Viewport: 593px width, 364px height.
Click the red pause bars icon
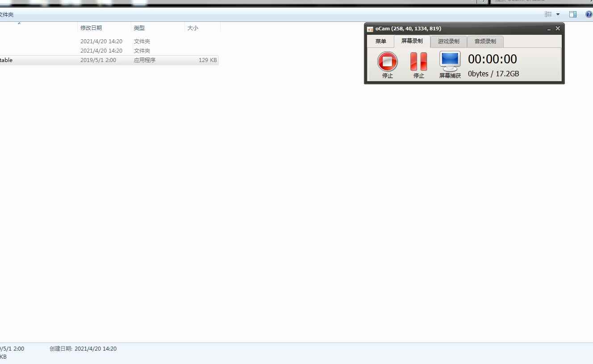point(418,62)
